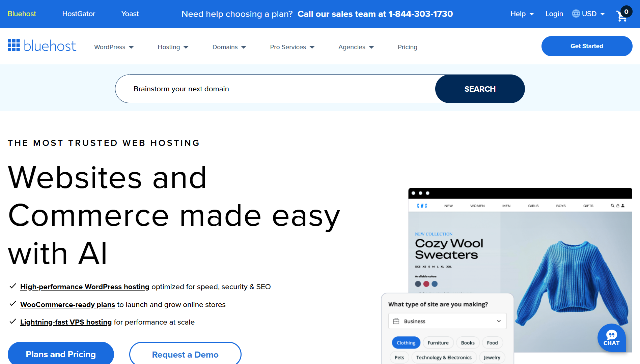Expand the Hosting dropdown menu
640x364 pixels.
tap(173, 47)
